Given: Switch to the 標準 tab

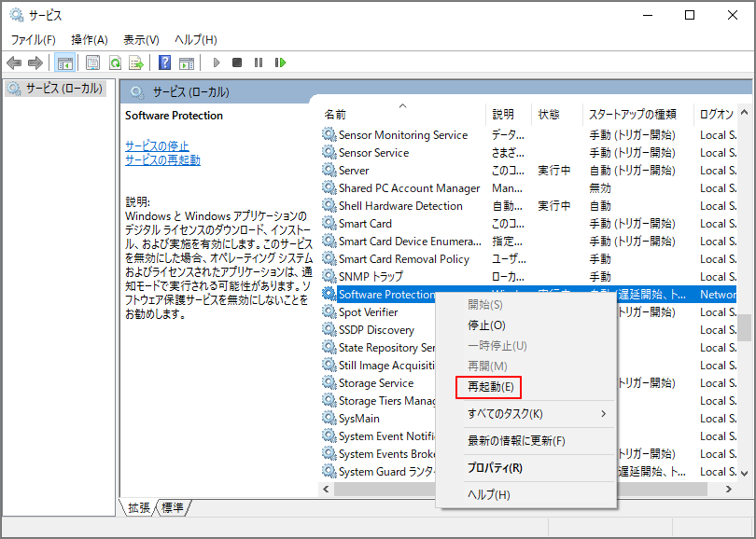Looking at the screenshot, I should 173,507.
